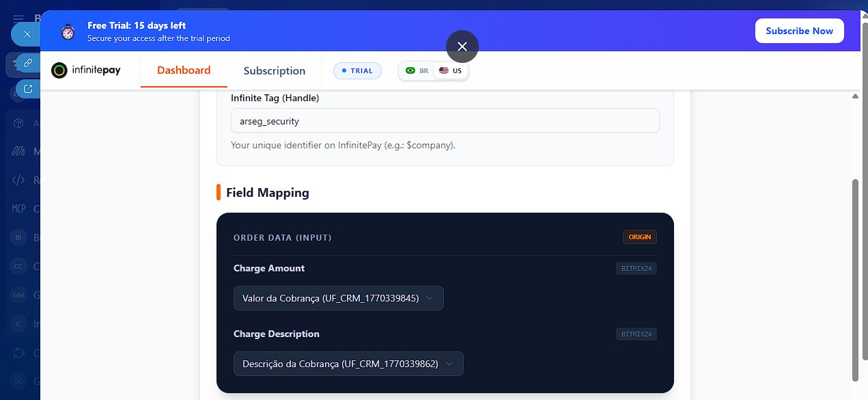This screenshot has width=868, height=400.
Task: Click the blue link icon pill
Action: (27, 63)
